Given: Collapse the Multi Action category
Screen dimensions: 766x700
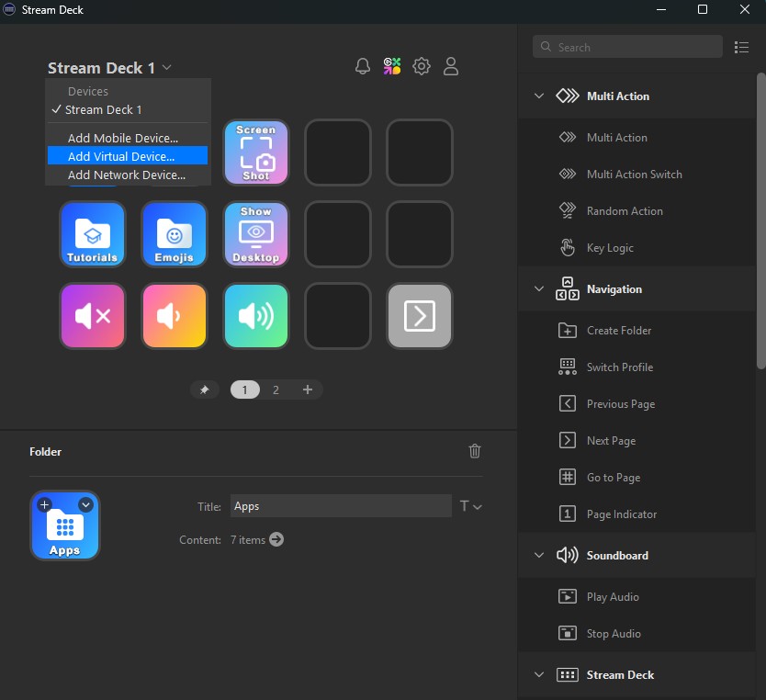Looking at the screenshot, I should (539, 96).
